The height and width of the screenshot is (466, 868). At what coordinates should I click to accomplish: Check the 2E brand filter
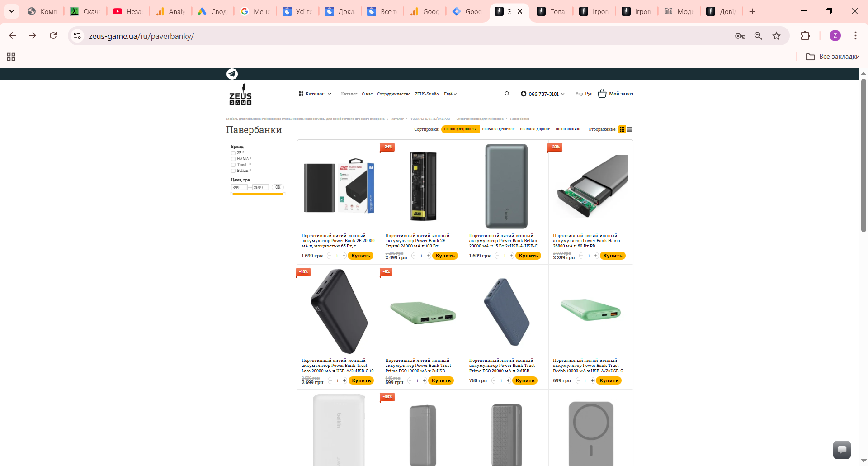[233, 153]
